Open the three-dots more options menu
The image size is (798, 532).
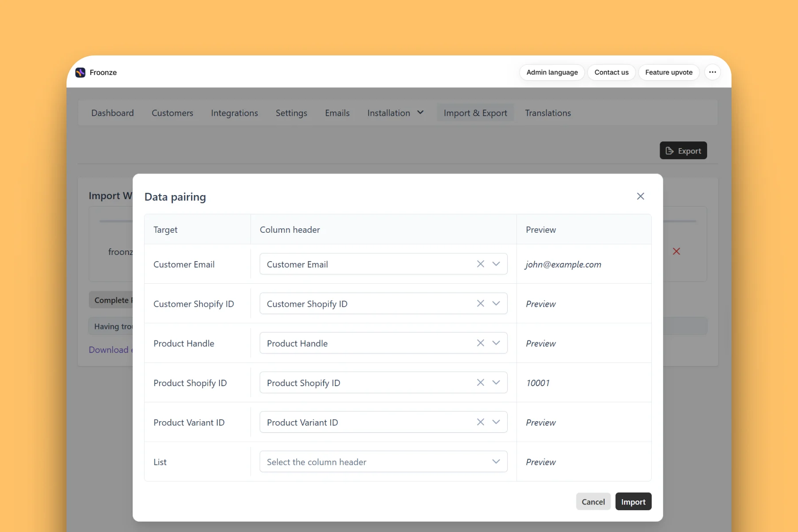click(712, 72)
